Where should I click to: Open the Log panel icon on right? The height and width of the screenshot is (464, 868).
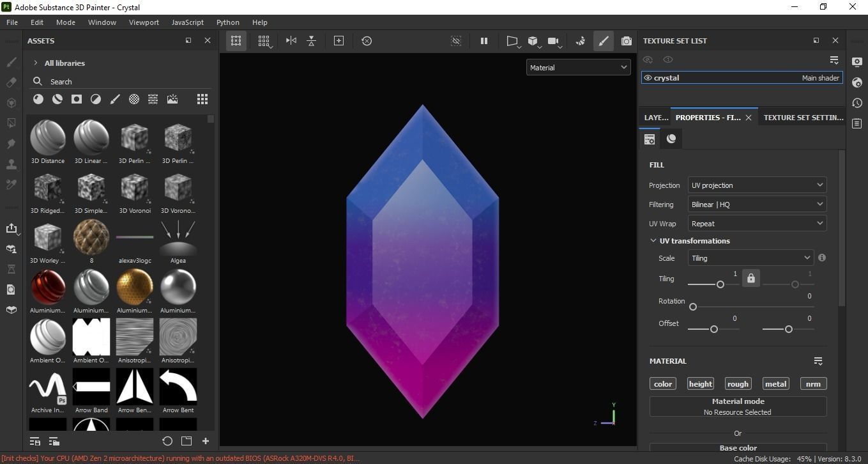tap(857, 123)
